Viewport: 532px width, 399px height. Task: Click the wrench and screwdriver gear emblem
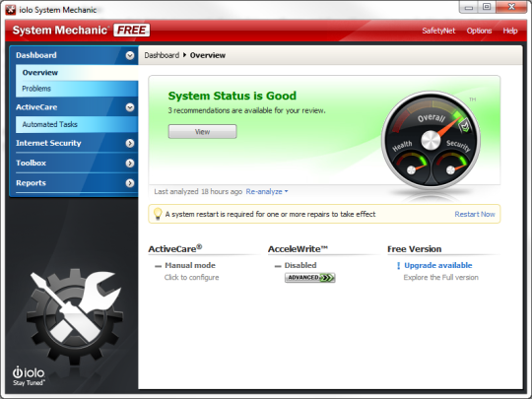[x=75, y=316]
